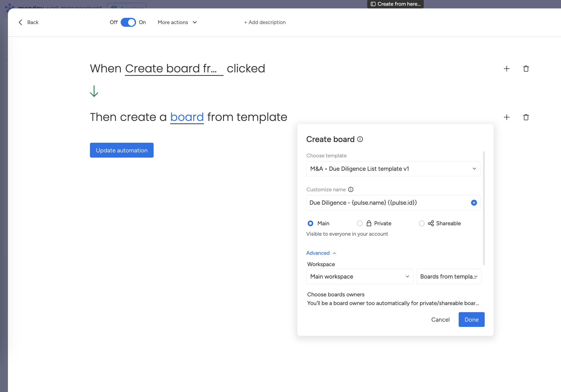
Task: Open the More actions menu
Action: pyautogui.click(x=177, y=22)
